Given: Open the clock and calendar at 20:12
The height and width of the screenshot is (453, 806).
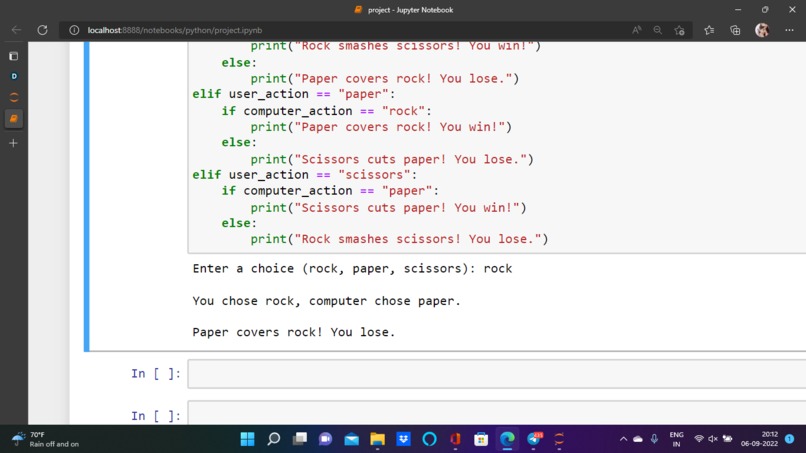Looking at the screenshot, I should click(759, 439).
